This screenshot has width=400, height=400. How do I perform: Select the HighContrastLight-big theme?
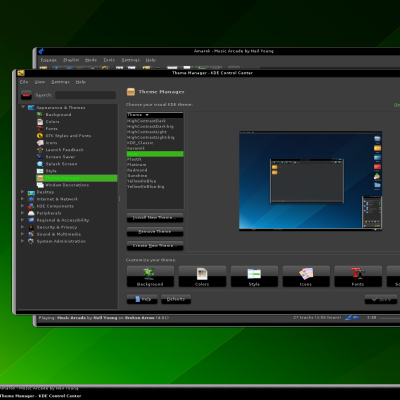(x=155, y=137)
